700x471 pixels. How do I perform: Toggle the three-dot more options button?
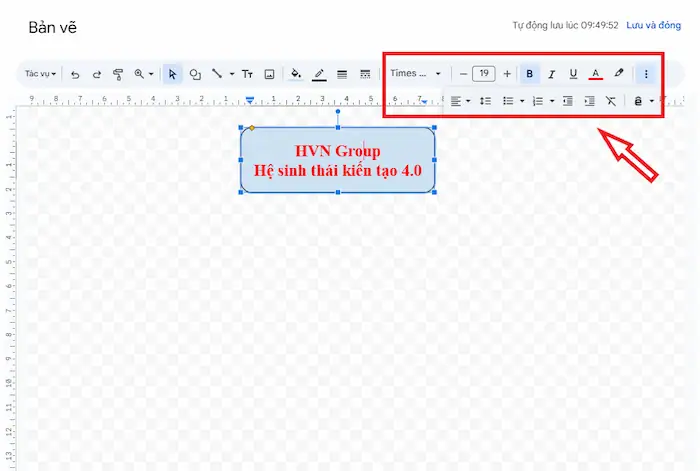pyautogui.click(x=646, y=74)
